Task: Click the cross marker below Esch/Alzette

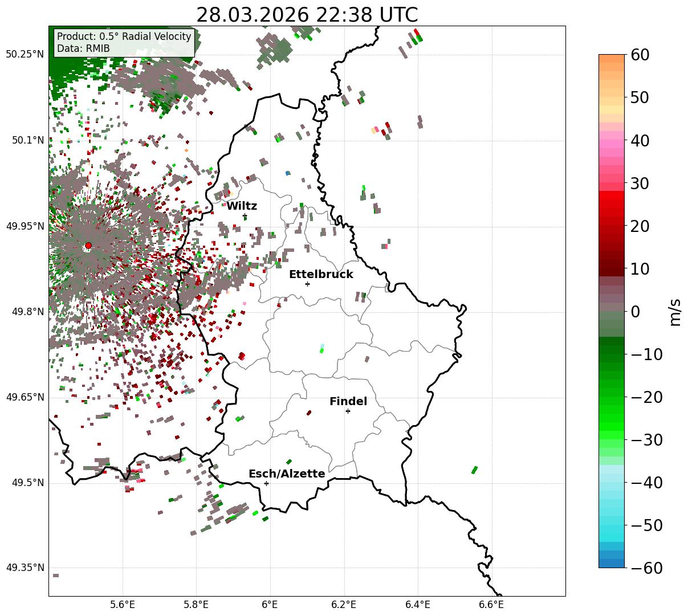Action: pos(266,483)
